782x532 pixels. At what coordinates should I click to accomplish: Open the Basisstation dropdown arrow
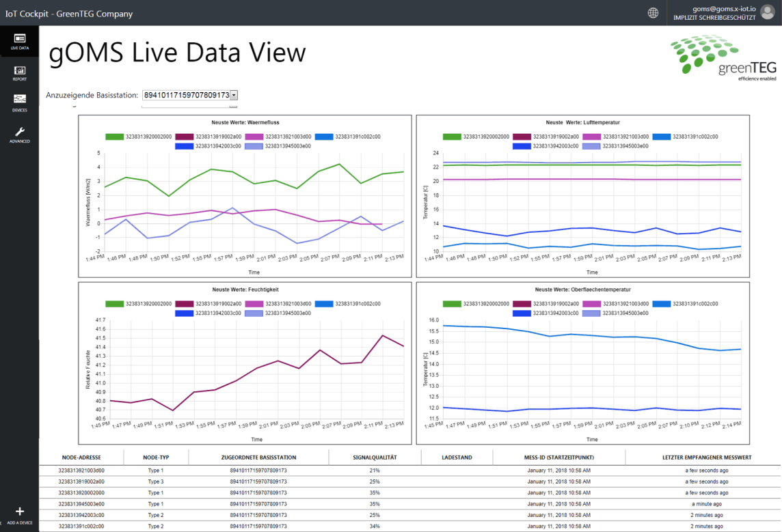click(234, 95)
